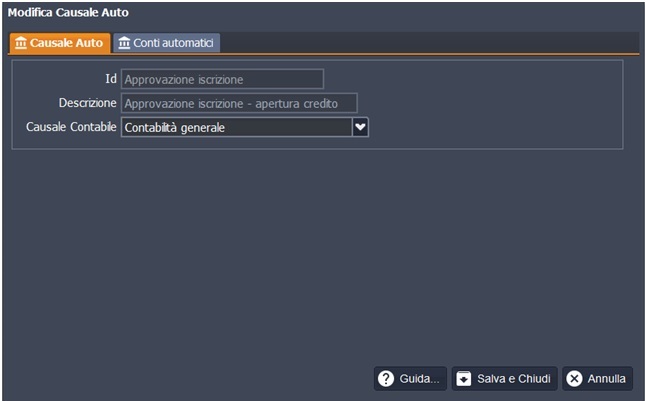
Task: Cancel the dialog with Annulla
Action: click(597, 379)
